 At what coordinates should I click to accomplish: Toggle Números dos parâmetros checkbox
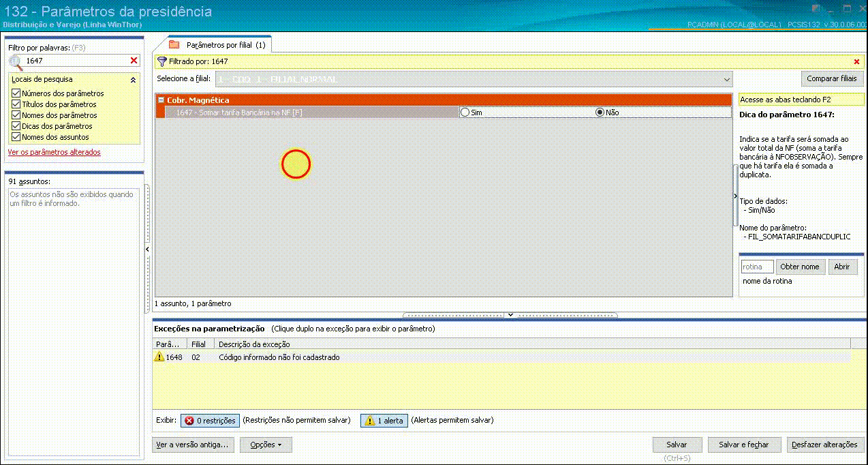pyautogui.click(x=16, y=93)
